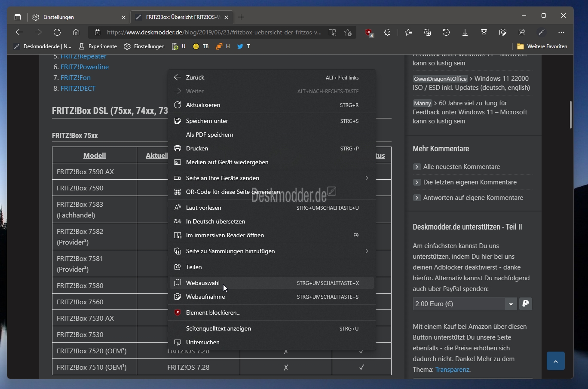Open the FRITZ!Fon link

[76, 77]
